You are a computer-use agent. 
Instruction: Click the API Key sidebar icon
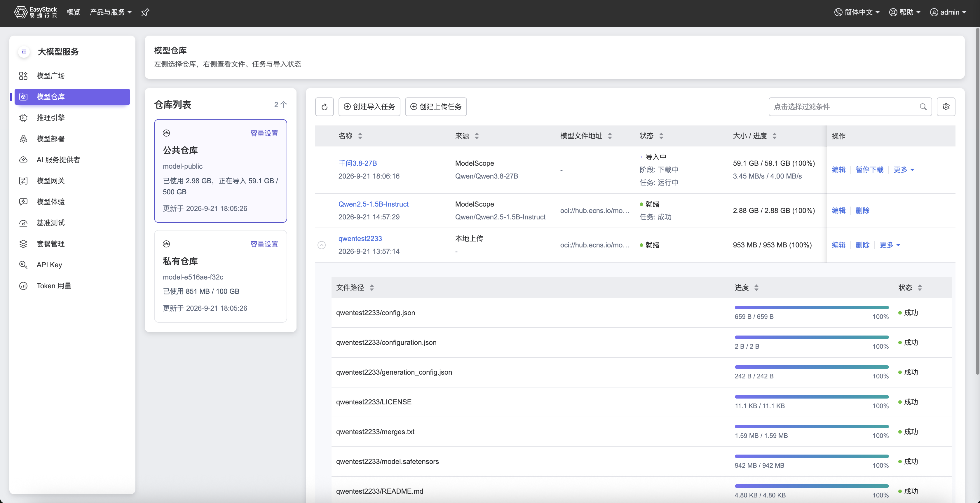(x=23, y=265)
